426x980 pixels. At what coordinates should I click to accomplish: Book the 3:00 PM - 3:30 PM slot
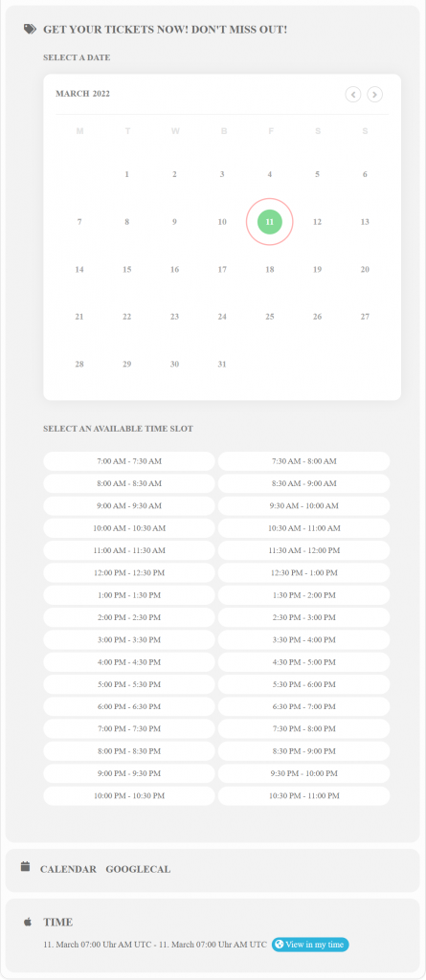pyautogui.click(x=129, y=640)
